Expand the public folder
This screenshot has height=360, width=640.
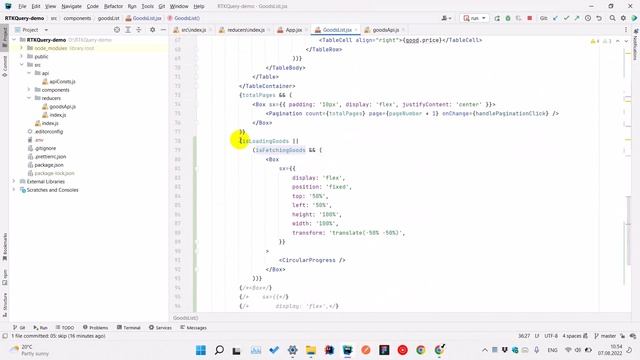tap(22, 56)
